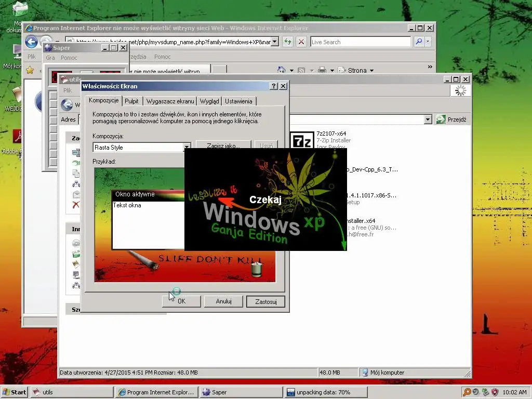Viewport: 532px width, 399px height.
Task: Click the Zastosuj button
Action: 265,302
